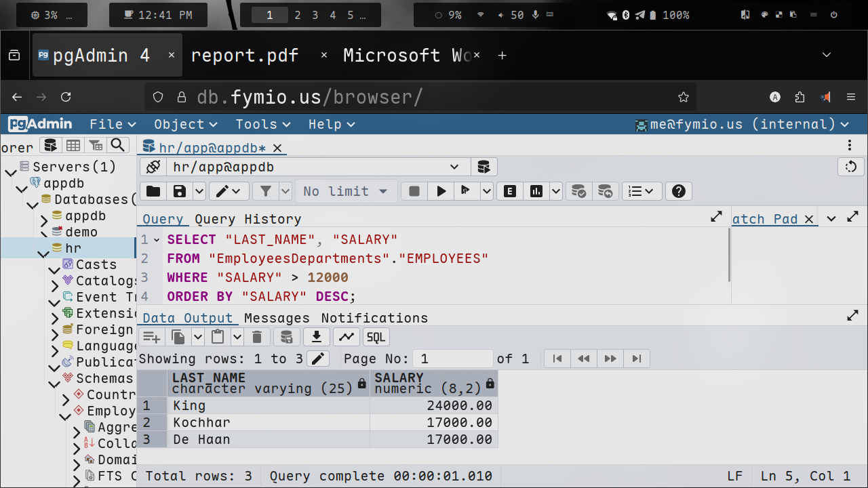Click the Save File icon
The width and height of the screenshot is (868, 488).
179,191
